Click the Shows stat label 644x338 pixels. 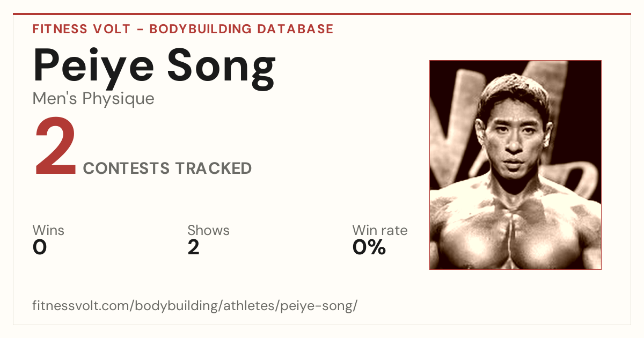[x=208, y=230]
